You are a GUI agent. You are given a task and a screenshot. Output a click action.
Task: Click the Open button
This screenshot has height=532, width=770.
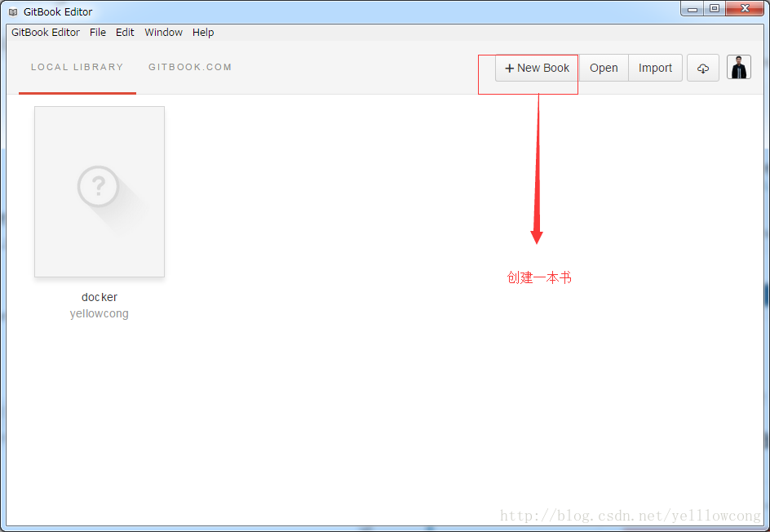point(604,68)
